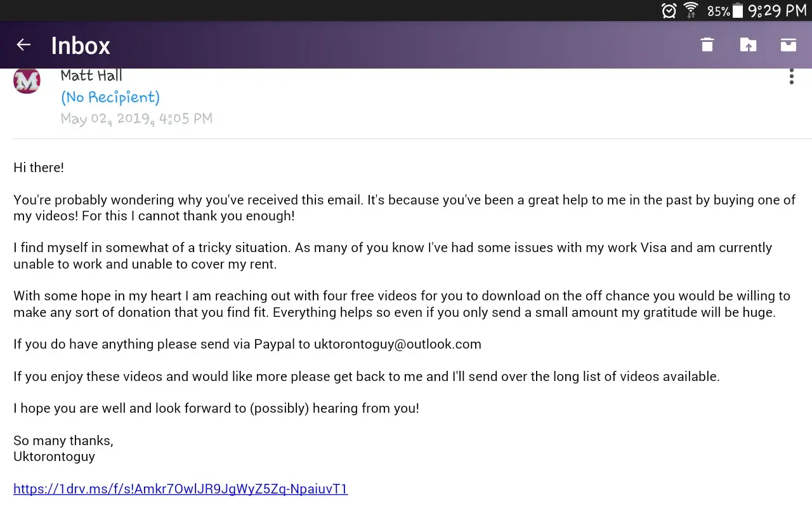This screenshot has height=508, width=812.
Task: Expand the (No Recipient) details
Action: (x=110, y=97)
